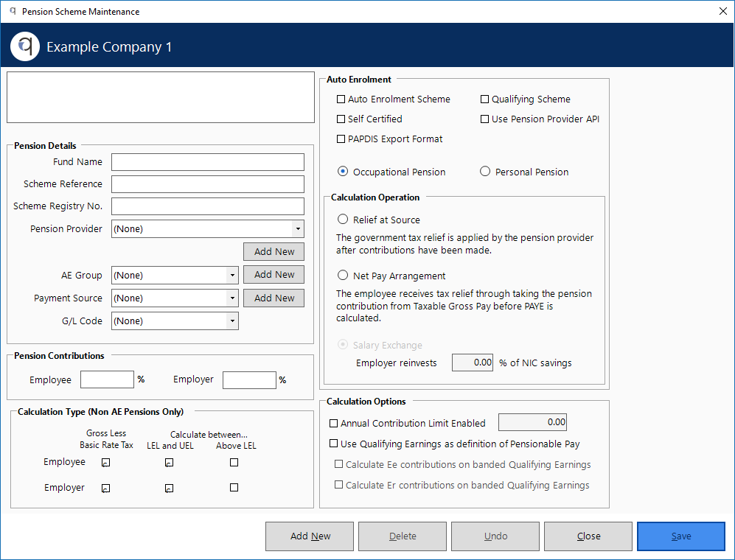Tick Employer Above LEL checkbox

tap(234, 487)
